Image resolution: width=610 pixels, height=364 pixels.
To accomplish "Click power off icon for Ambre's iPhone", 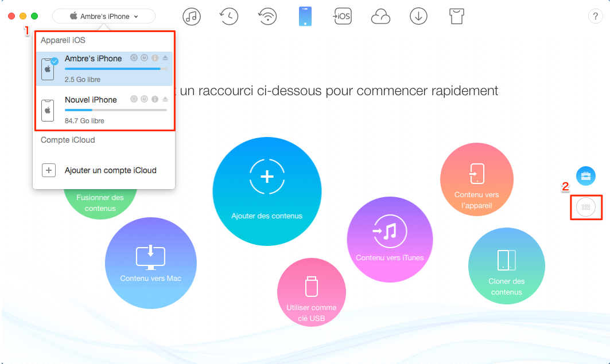I will [145, 58].
